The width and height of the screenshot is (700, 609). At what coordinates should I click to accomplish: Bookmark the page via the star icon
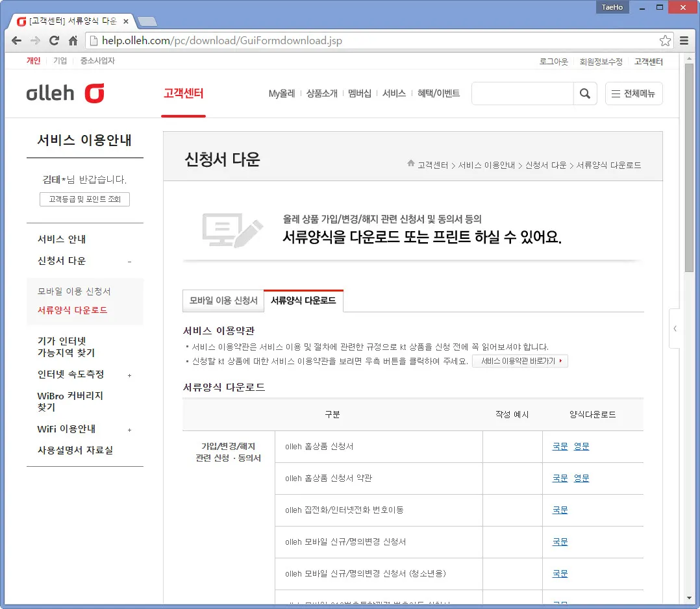[664, 40]
